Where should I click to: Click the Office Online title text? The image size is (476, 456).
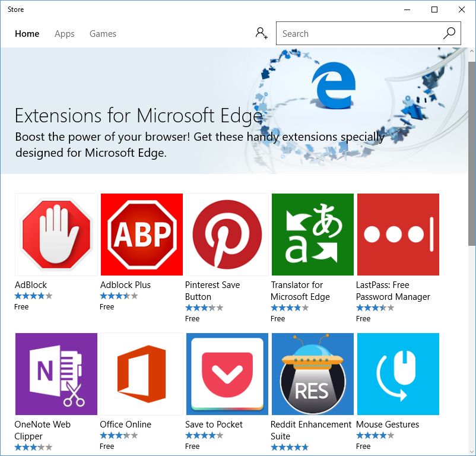pos(125,424)
